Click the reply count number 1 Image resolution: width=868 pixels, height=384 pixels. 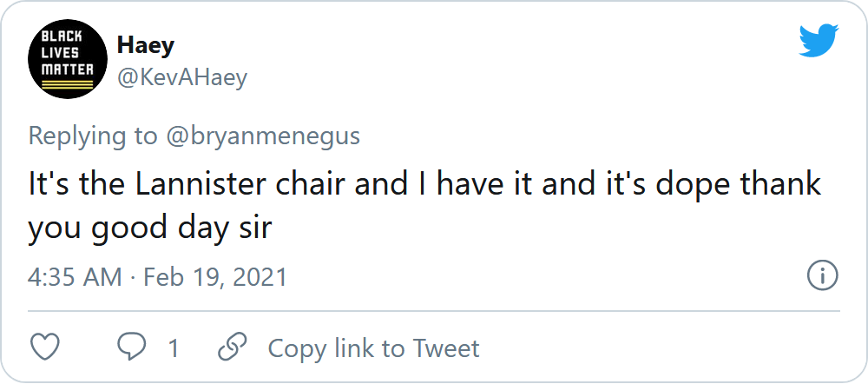point(174,348)
